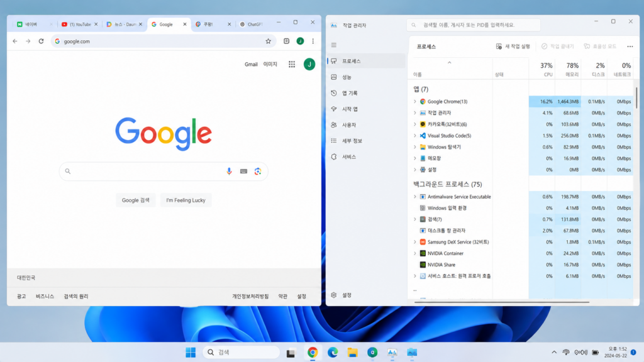Open 이미지 images link

click(x=270, y=64)
